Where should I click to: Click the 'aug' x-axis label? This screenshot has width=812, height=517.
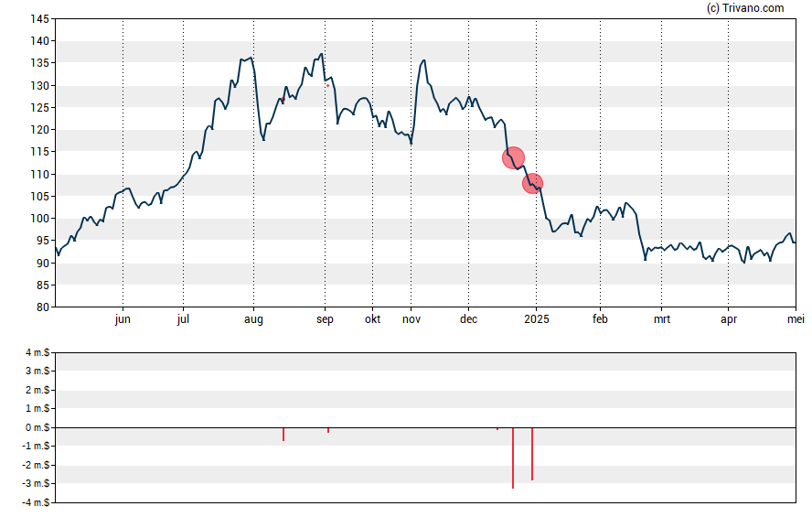(x=254, y=319)
